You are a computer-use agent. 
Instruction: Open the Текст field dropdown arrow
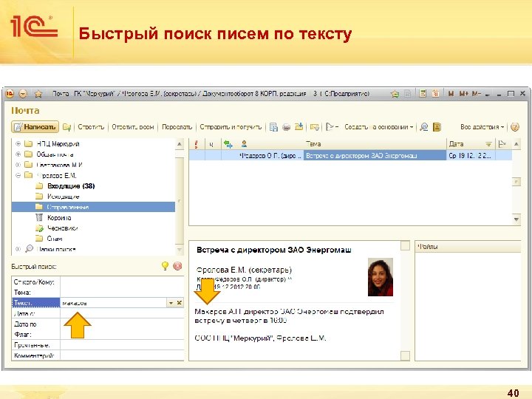click(171, 303)
